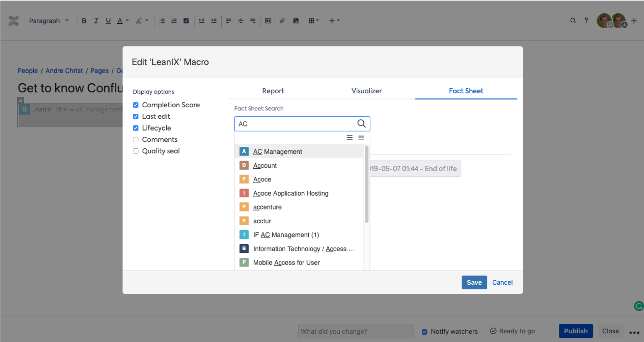Switch results to list view icon
644x342 pixels.
click(350, 138)
